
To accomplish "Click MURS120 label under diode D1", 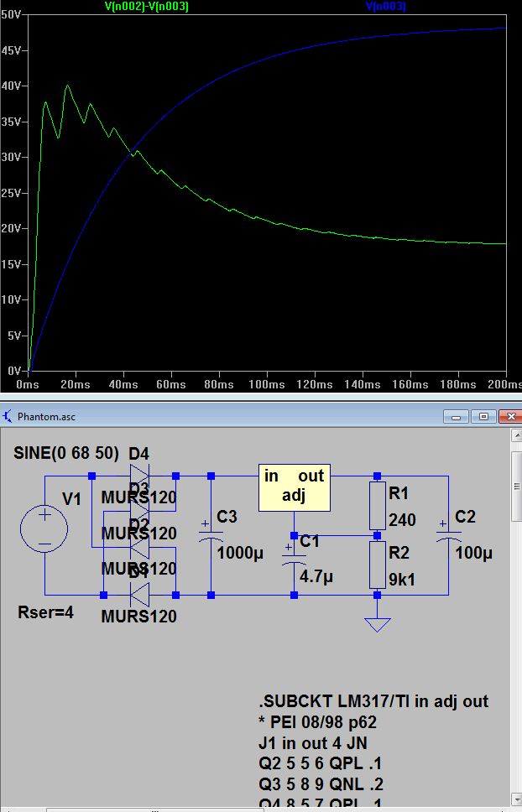I will pyautogui.click(x=138, y=617).
